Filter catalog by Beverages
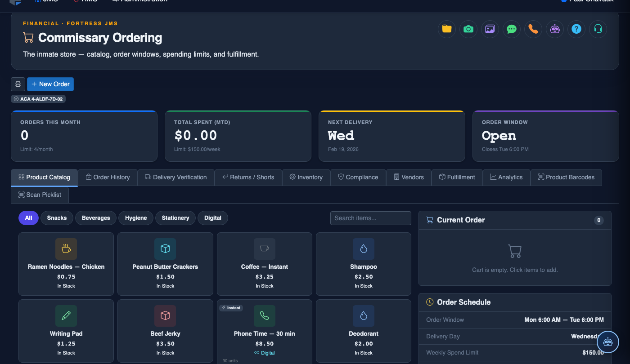 (96, 218)
